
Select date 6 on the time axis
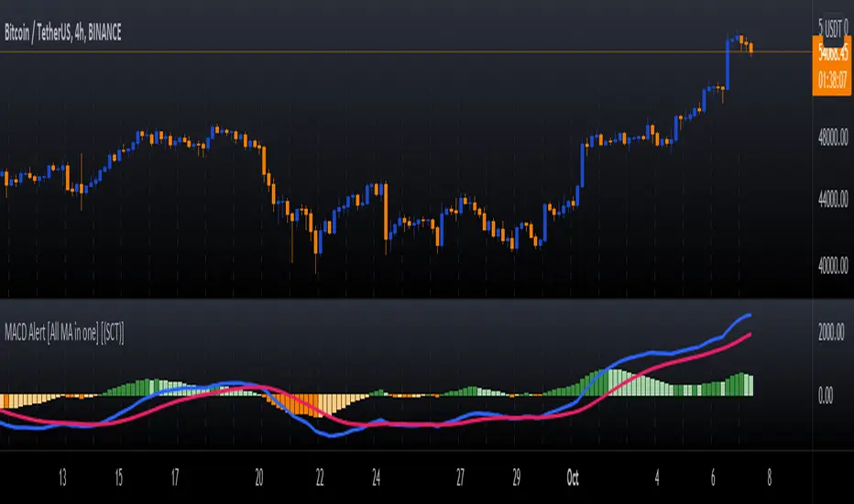(x=713, y=477)
